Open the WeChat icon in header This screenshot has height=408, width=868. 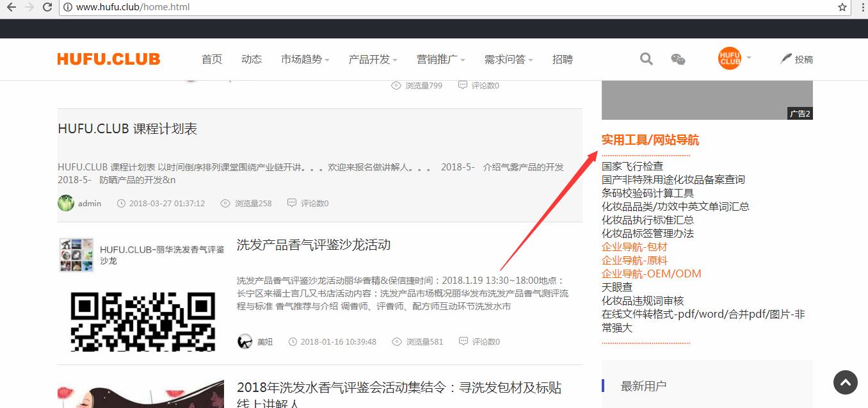coord(678,60)
